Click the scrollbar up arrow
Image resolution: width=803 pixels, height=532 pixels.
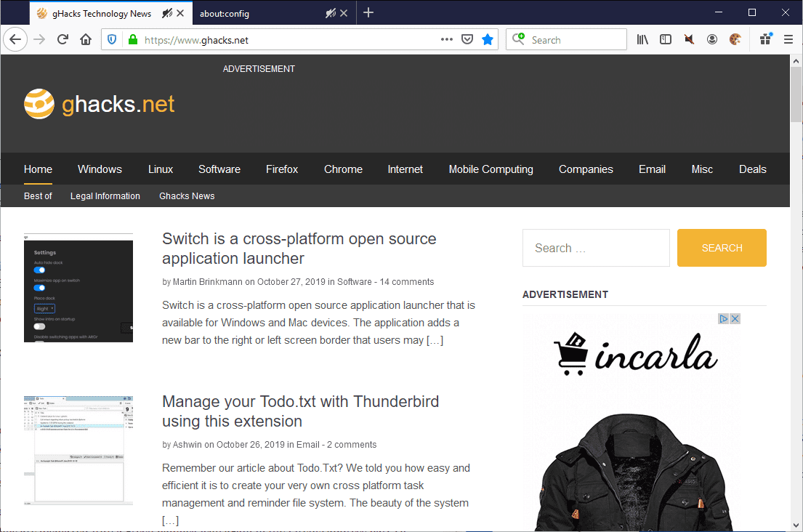796,61
